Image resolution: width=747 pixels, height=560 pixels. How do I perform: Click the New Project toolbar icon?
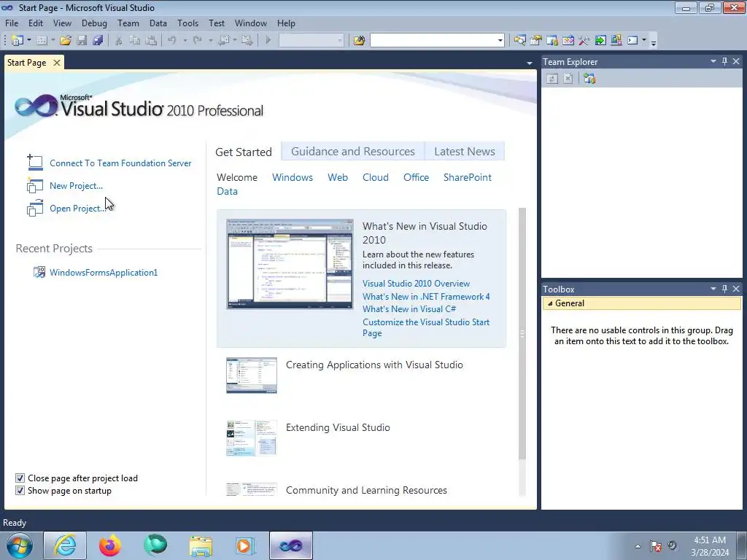(x=18, y=41)
